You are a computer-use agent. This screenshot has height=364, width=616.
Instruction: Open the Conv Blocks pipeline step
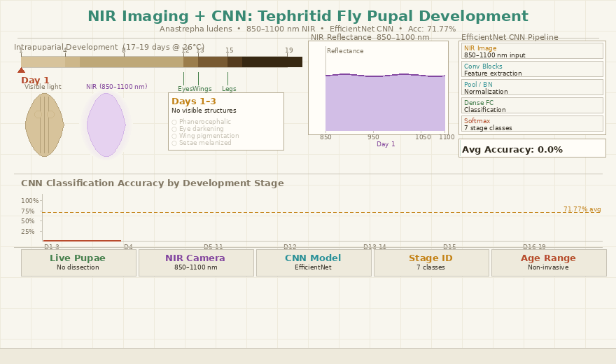point(532,69)
